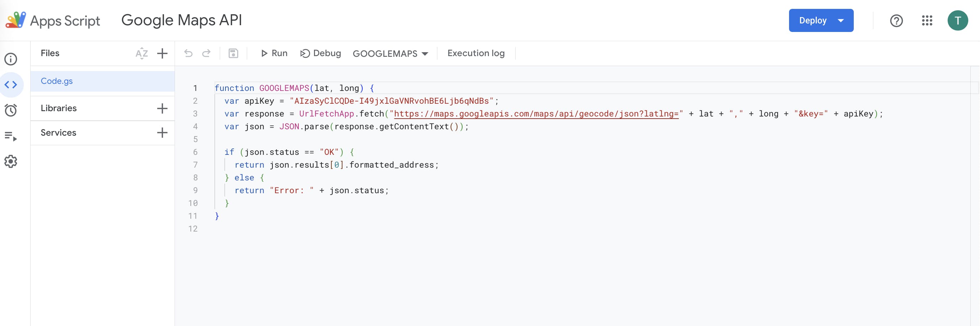Click the else keyword on line 8
This screenshot has width=980, height=326.
click(244, 178)
